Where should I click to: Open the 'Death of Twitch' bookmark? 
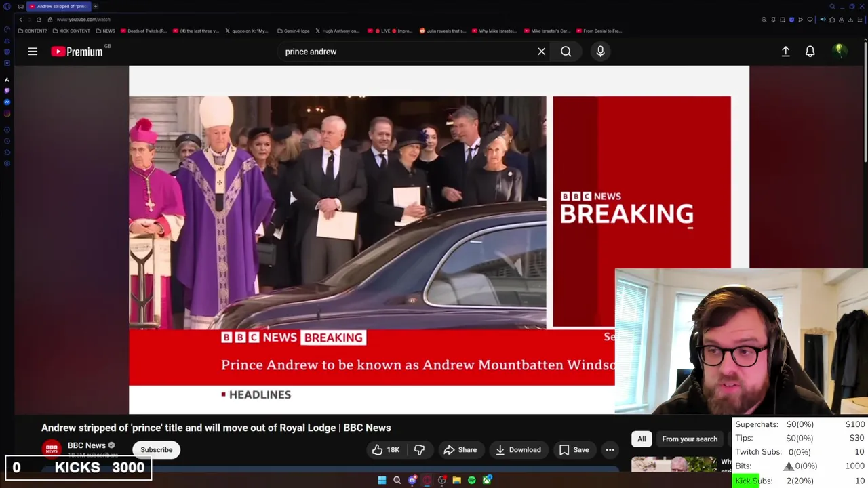click(x=144, y=30)
